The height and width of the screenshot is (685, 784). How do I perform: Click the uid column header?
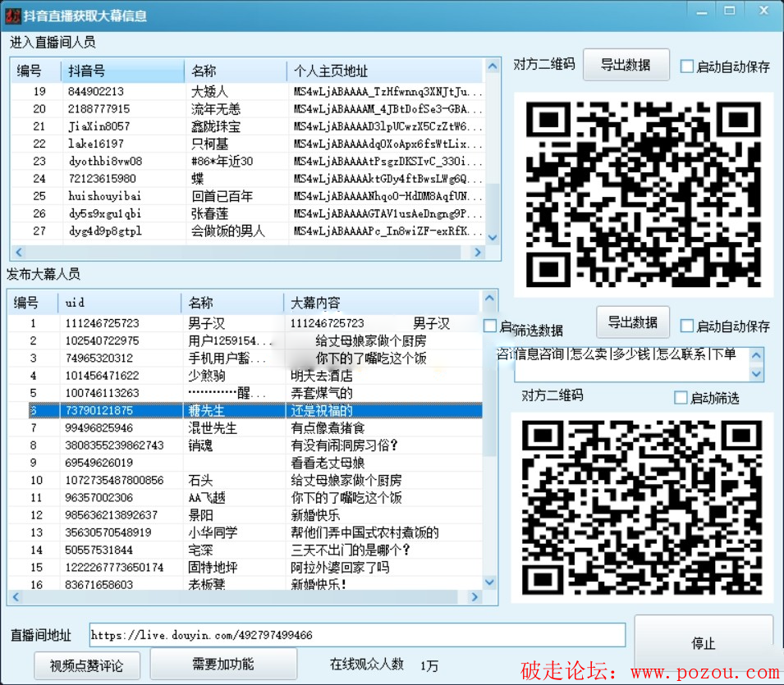[x=120, y=303]
